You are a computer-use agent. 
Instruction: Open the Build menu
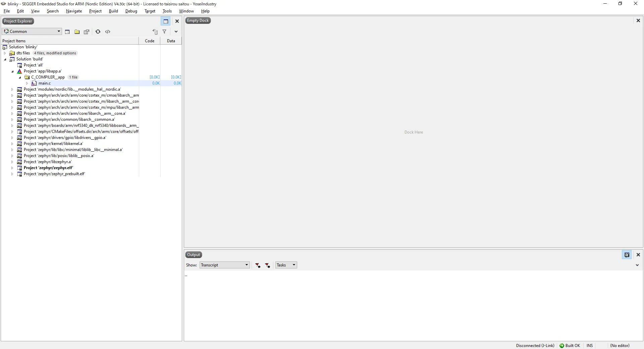point(113,11)
